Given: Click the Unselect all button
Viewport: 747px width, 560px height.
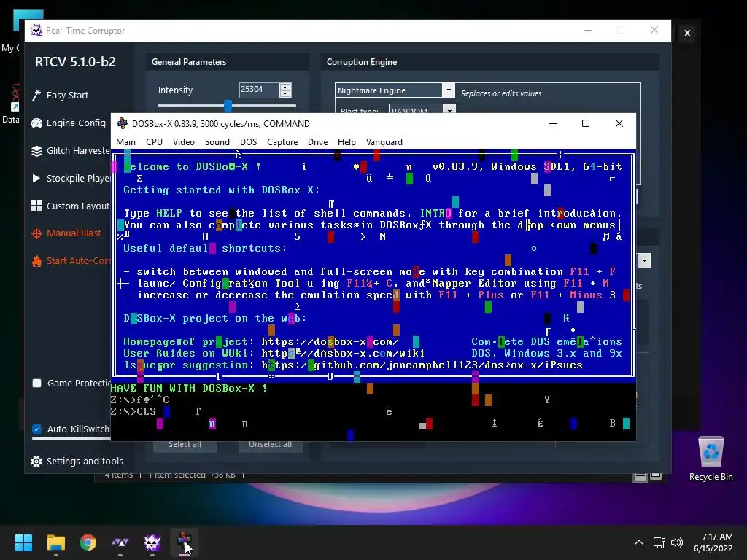Looking at the screenshot, I should pyautogui.click(x=270, y=444).
